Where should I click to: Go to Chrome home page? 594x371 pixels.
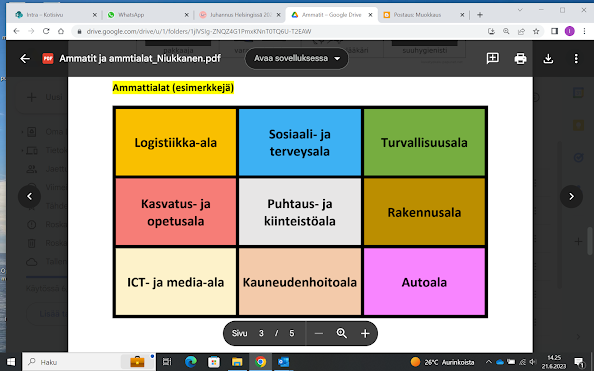[61, 31]
